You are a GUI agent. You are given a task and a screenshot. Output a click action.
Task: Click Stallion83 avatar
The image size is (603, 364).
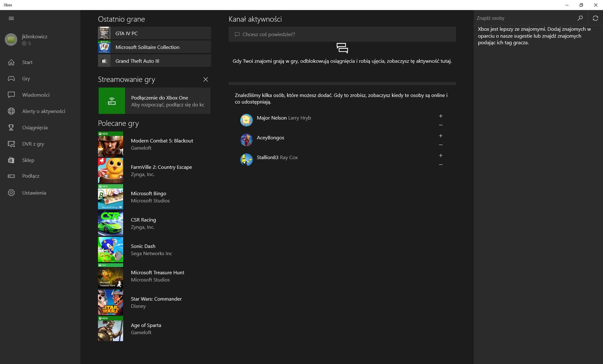point(247,160)
